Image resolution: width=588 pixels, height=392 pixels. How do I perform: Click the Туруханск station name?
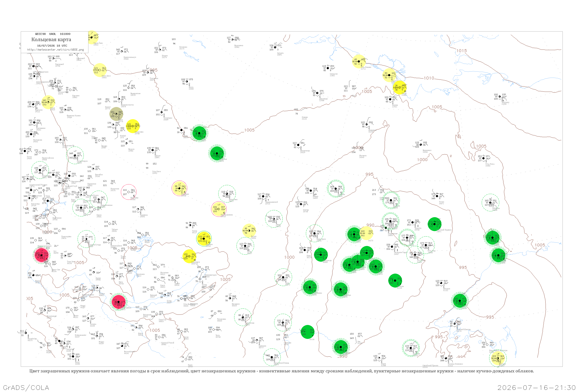pyautogui.click(x=154, y=79)
